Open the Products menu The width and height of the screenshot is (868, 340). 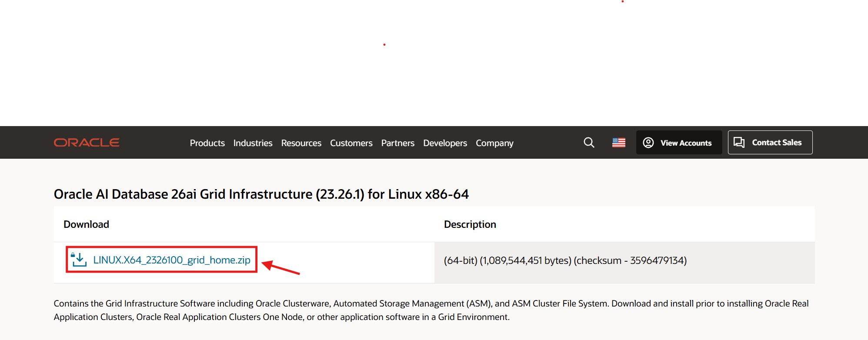point(207,143)
